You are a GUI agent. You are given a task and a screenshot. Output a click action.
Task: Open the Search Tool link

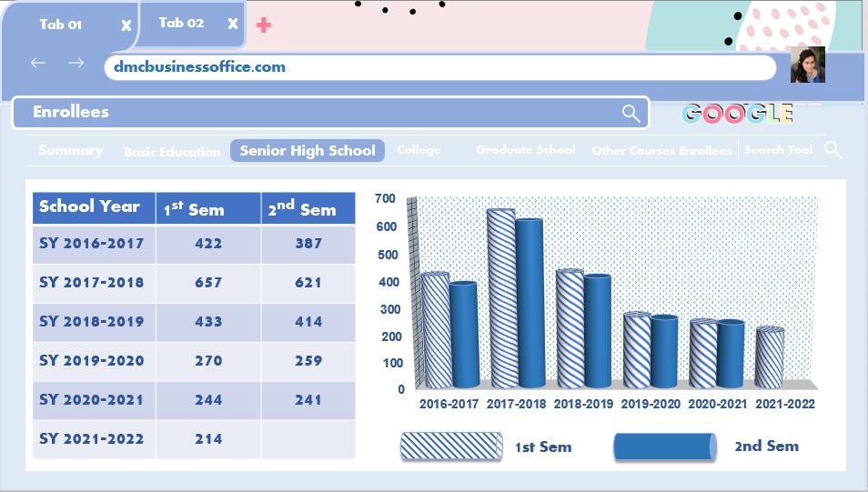778,150
